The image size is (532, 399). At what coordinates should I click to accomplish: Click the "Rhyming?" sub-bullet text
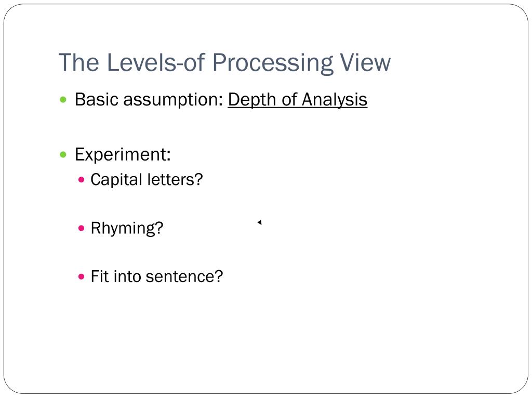[127, 229]
